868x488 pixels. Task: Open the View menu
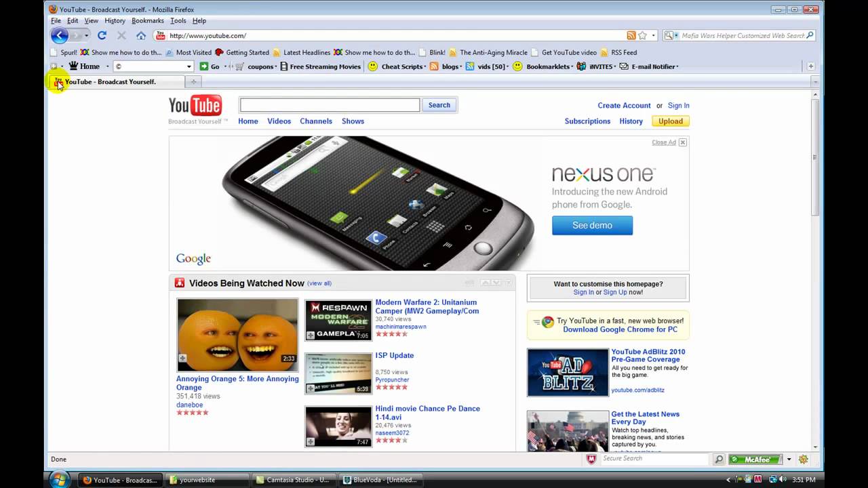pyautogui.click(x=92, y=21)
